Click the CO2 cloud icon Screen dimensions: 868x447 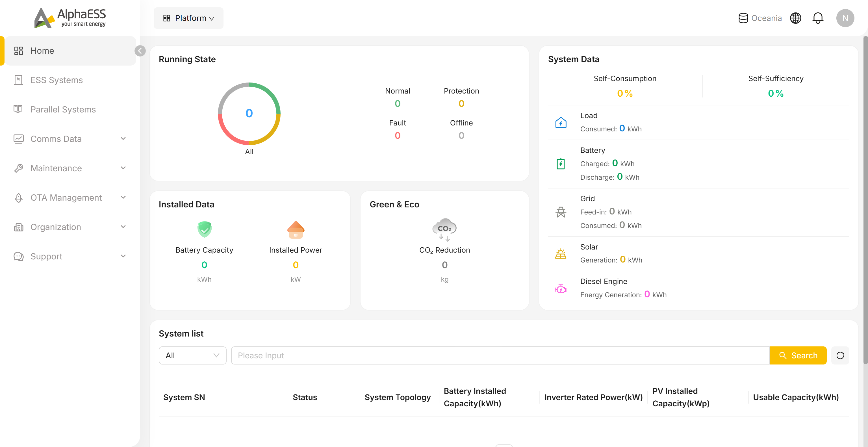click(444, 230)
